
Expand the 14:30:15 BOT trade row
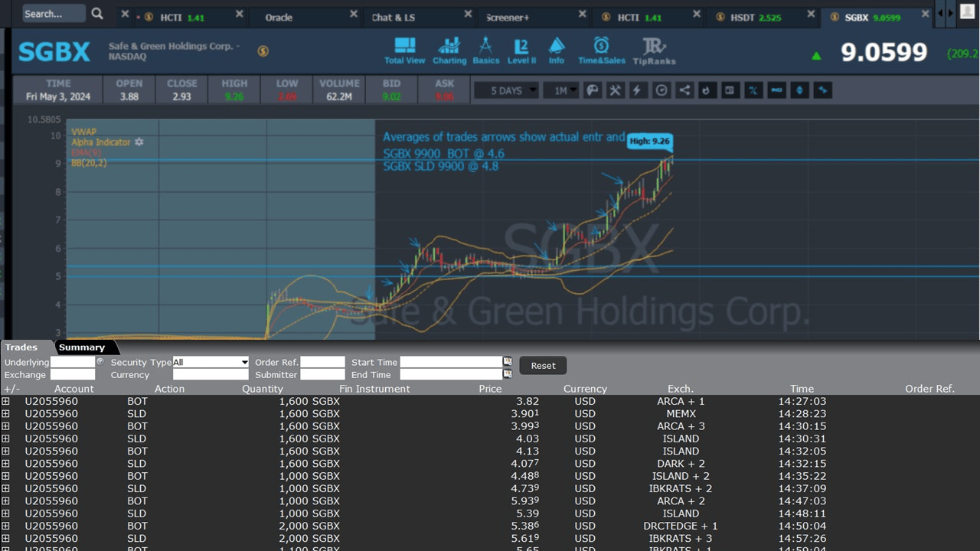click(x=5, y=426)
